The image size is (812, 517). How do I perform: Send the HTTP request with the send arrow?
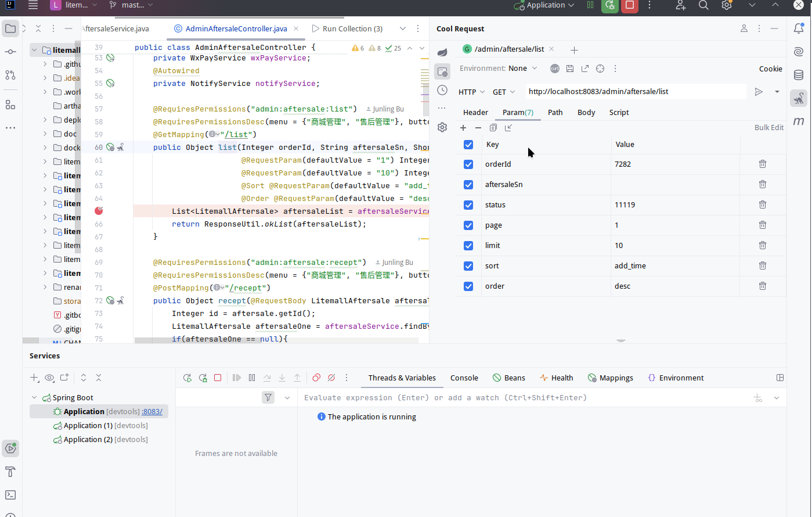click(x=759, y=92)
